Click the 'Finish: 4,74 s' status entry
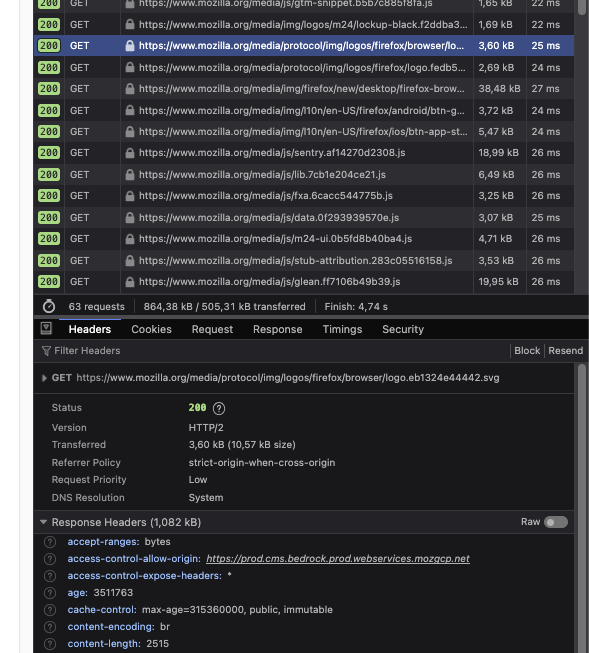The image size is (589, 653). tap(356, 307)
